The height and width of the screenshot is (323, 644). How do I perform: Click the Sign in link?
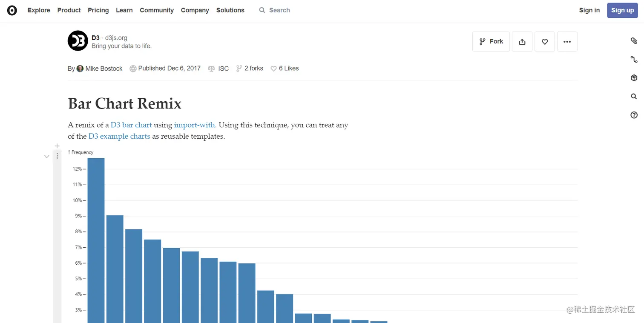tap(589, 10)
